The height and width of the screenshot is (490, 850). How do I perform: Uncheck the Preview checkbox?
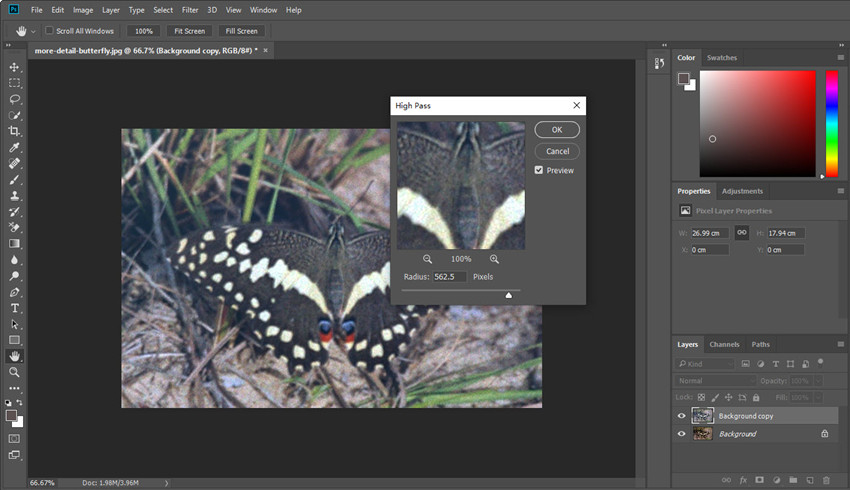[539, 170]
